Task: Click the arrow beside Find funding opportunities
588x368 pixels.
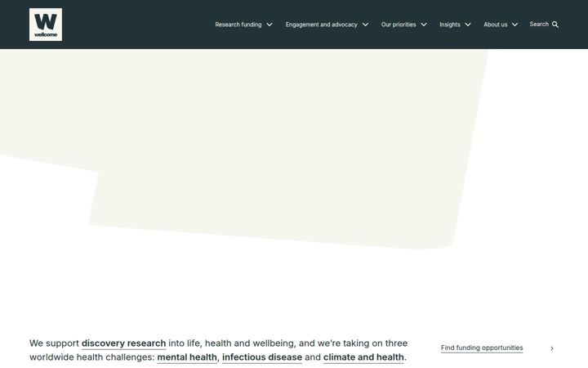Action: point(552,348)
